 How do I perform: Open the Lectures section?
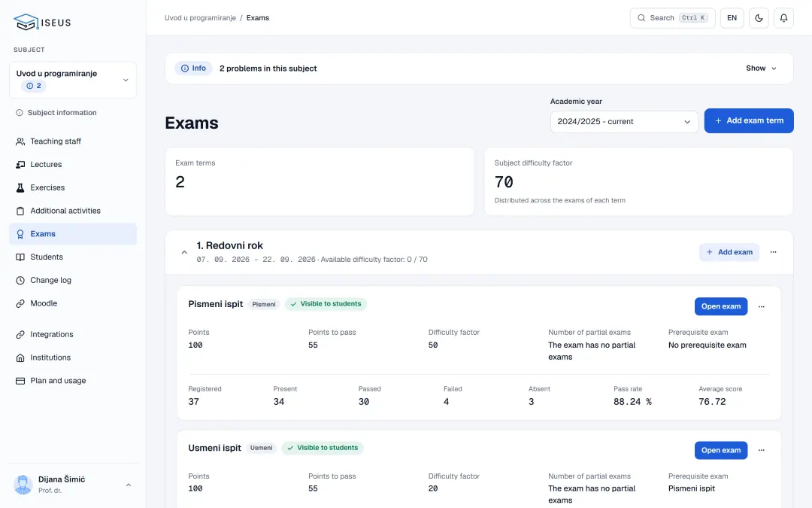coord(73,165)
